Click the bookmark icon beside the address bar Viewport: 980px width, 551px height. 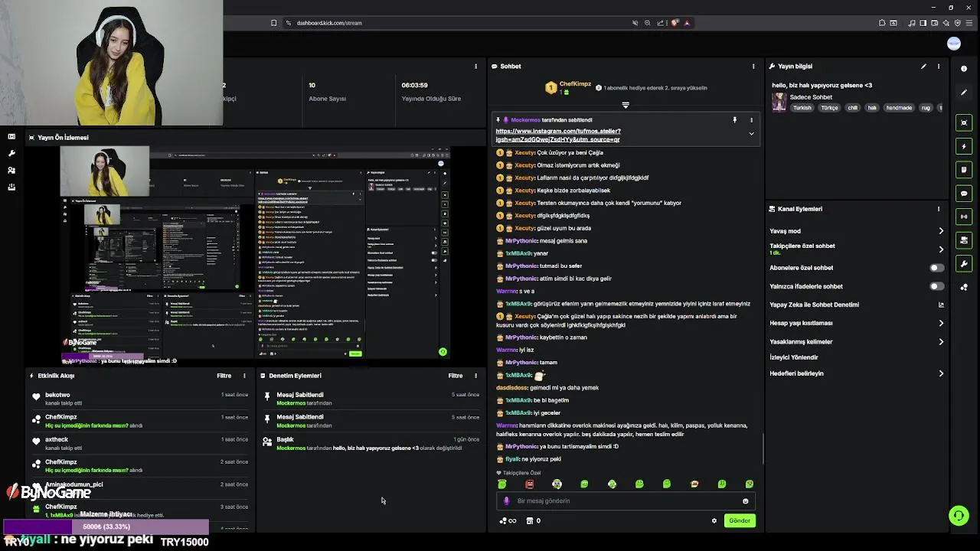pyautogui.click(x=274, y=23)
